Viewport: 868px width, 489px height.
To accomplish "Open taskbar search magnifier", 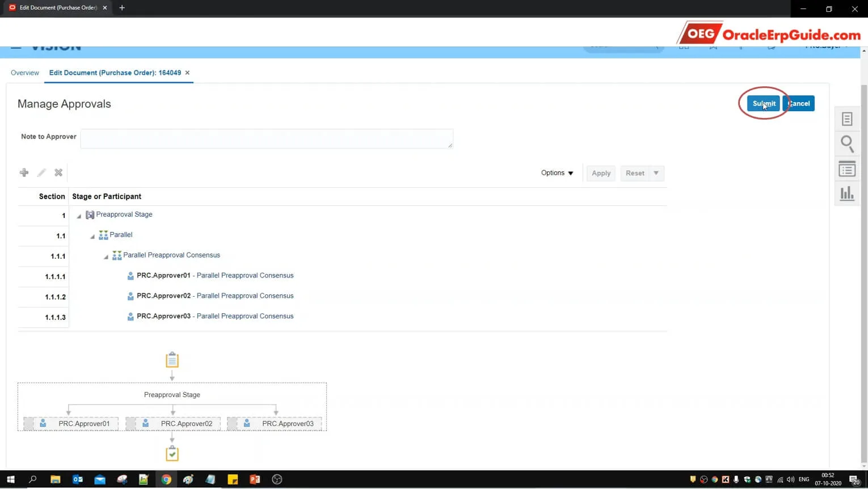I will pos(33,479).
